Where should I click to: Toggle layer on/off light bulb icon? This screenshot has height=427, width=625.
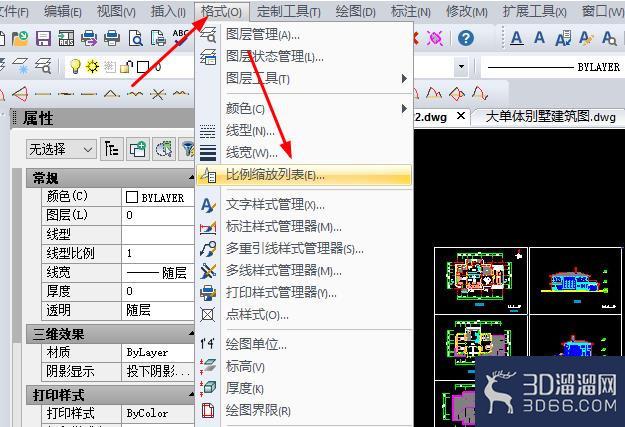pyautogui.click(x=75, y=67)
